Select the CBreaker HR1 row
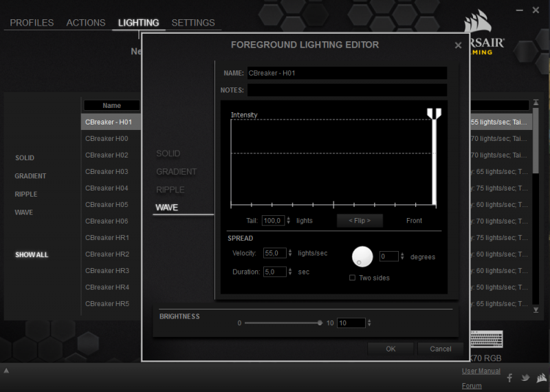The image size is (550, 392). pos(111,237)
